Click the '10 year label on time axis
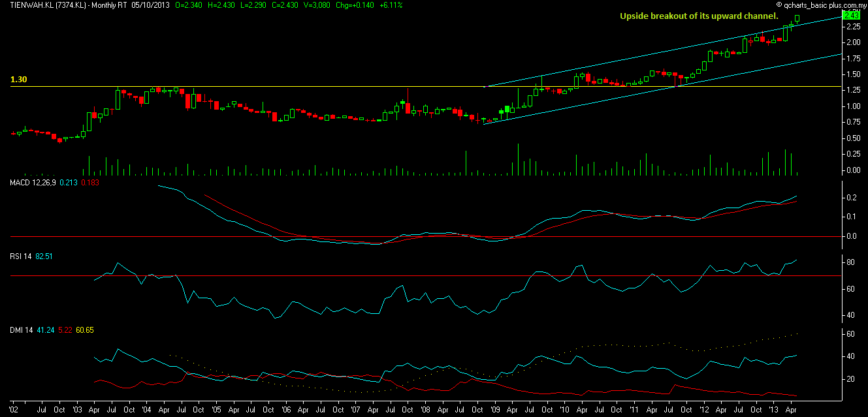The width and height of the screenshot is (868, 417). point(565,410)
